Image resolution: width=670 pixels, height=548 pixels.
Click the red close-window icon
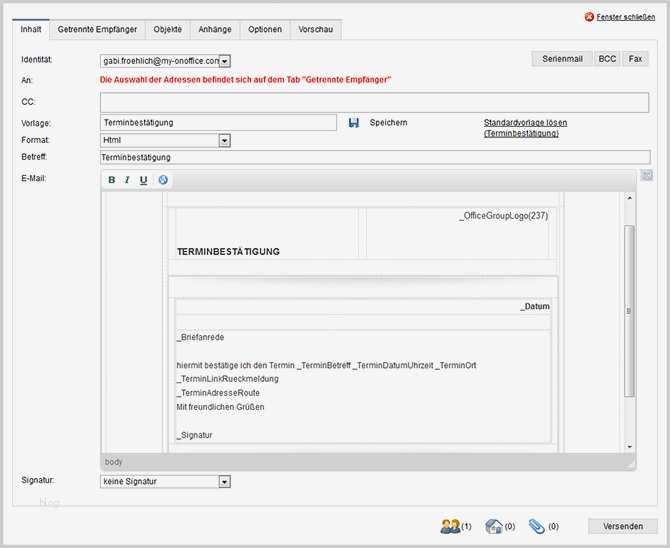(x=589, y=17)
